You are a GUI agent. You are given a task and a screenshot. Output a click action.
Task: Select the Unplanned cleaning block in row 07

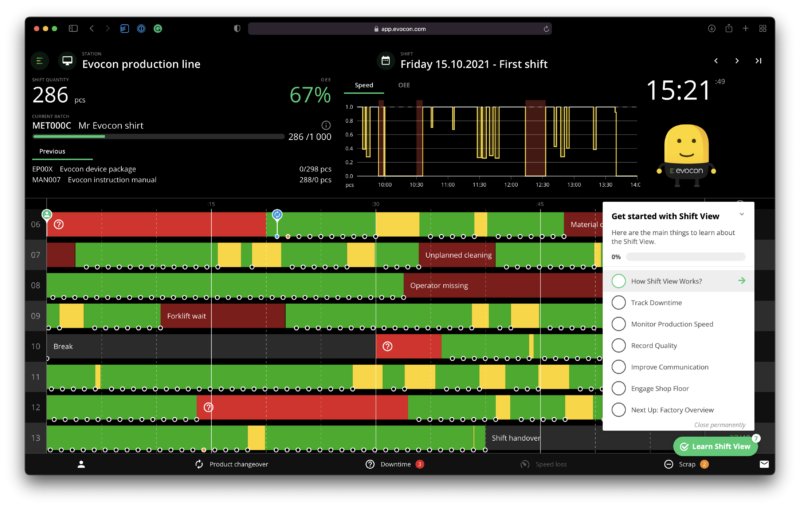pos(457,255)
